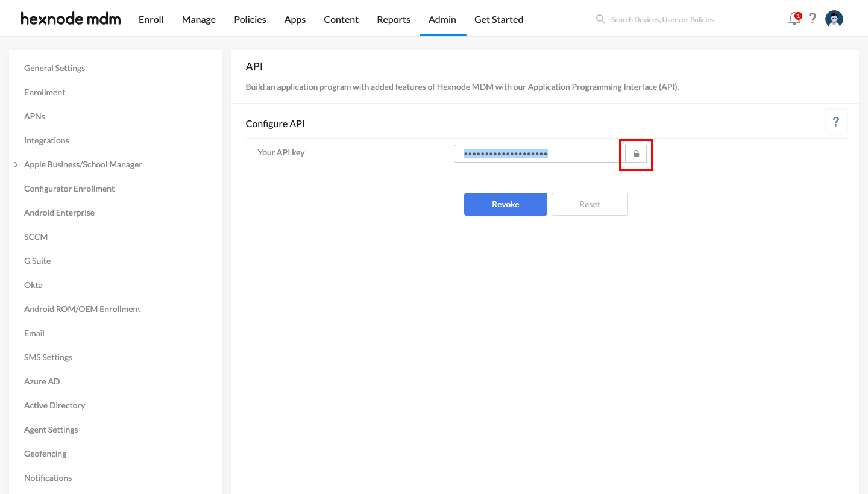Open SMS Settings in sidebar

pos(48,357)
